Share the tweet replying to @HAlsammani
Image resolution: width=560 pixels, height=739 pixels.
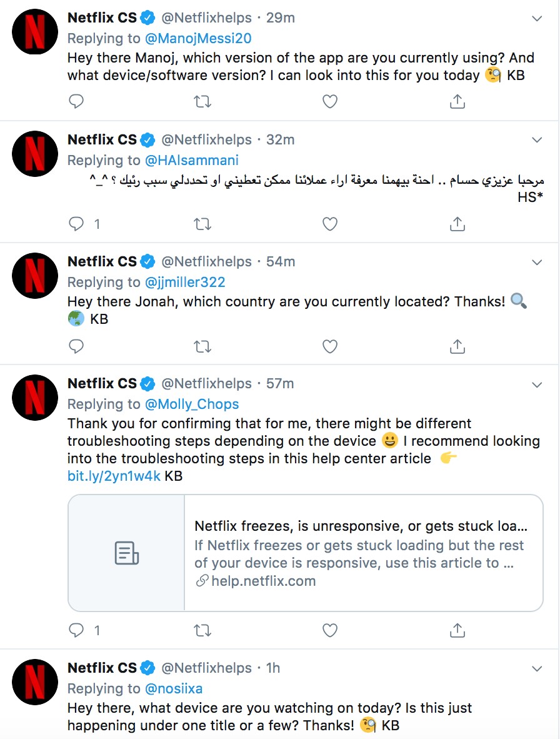457,224
